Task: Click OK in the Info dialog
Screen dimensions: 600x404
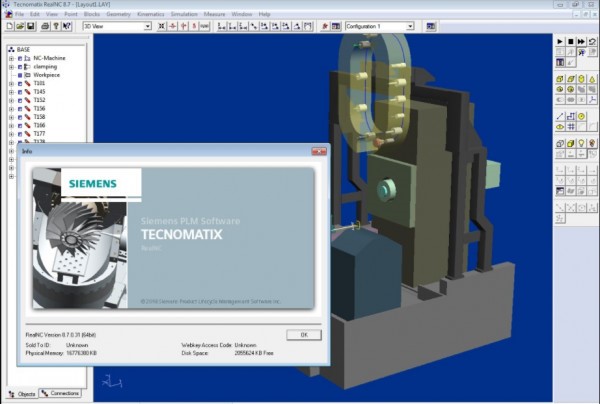Action: point(304,335)
